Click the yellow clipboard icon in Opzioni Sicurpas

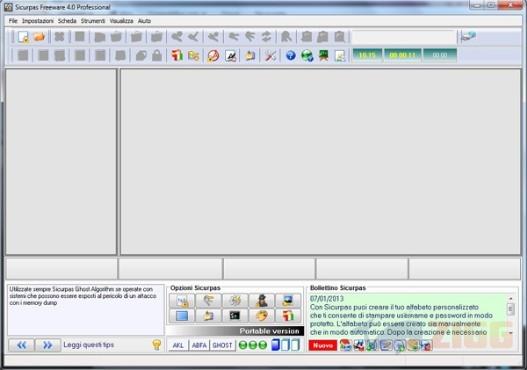tap(208, 316)
